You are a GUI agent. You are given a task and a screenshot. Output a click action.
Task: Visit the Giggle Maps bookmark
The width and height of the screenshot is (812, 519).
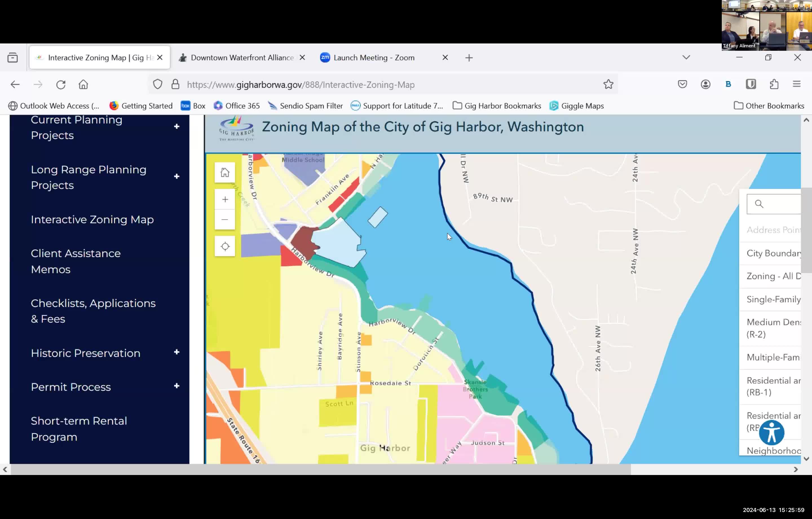582,105
